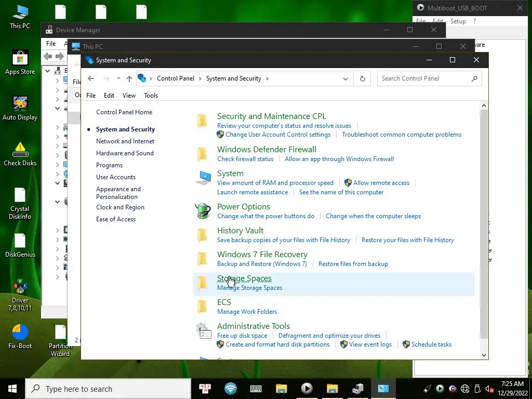Screen dimensions: 532x399
Task: Open the on-screen keyboard taskbar icon
Action: click(x=256, y=389)
